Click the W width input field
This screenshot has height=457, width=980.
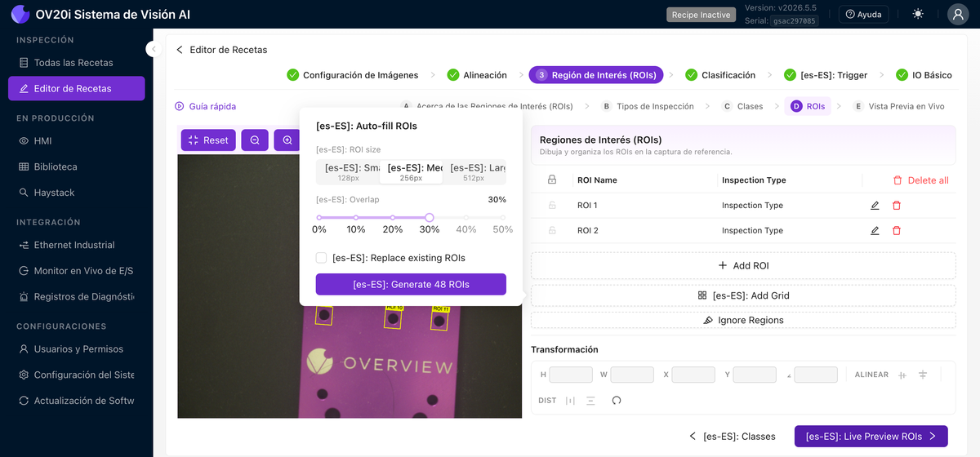tap(632, 375)
